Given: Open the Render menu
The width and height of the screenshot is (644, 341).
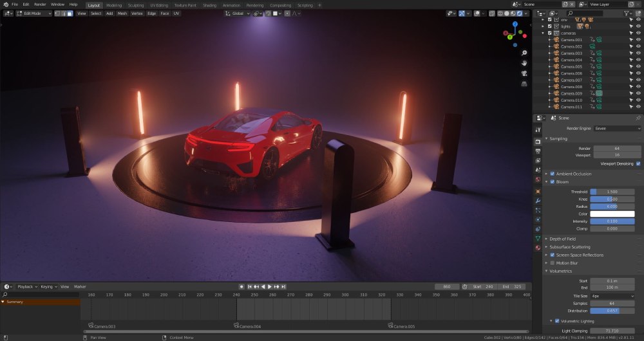Looking at the screenshot, I should 40,5.
